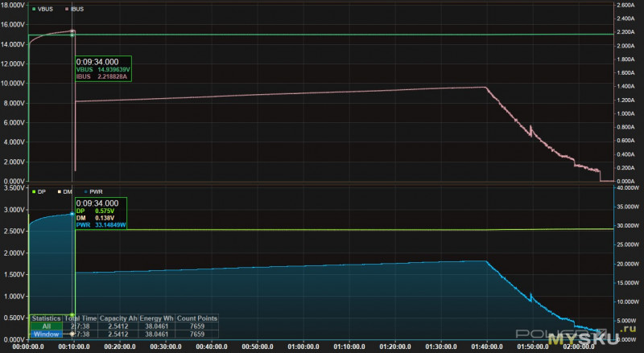Image resolution: width=644 pixels, height=353 pixels.
Task: Click the Count Points column header
Action: pyautogui.click(x=196, y=318)
